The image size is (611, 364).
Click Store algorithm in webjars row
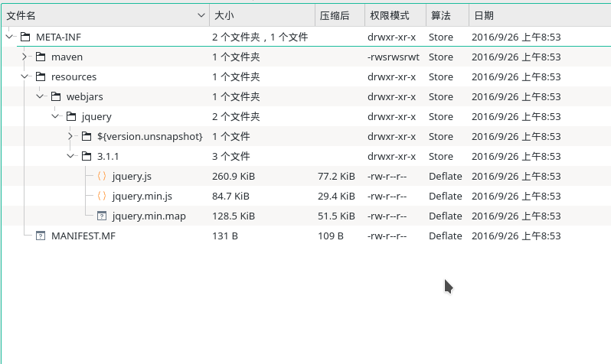pos(441,96)
